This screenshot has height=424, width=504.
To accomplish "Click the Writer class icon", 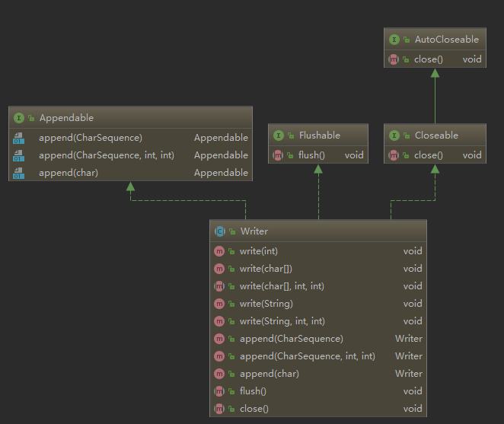I will pos(220,231).
